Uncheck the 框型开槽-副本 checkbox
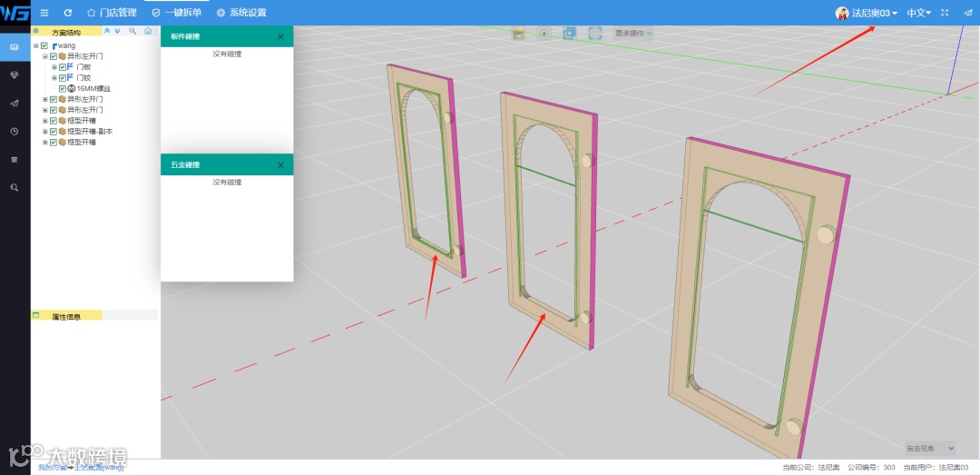Screen dimensions: 980x475 pyautogui.click(x=54, y=132)
